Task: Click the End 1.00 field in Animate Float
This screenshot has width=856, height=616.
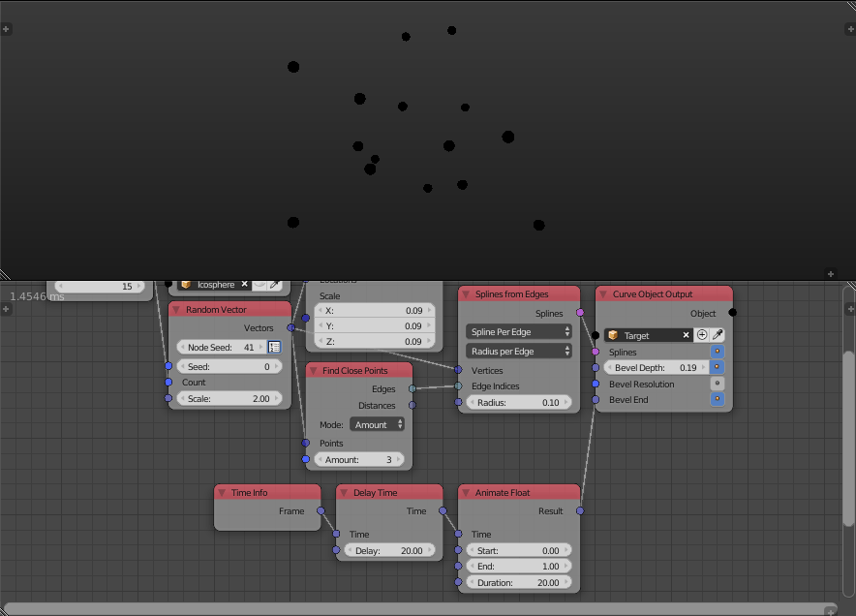Action: click(x=519, y=567)
